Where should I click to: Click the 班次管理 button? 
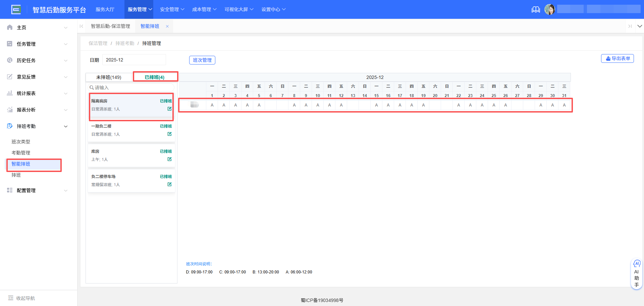[x=202, y=60]
